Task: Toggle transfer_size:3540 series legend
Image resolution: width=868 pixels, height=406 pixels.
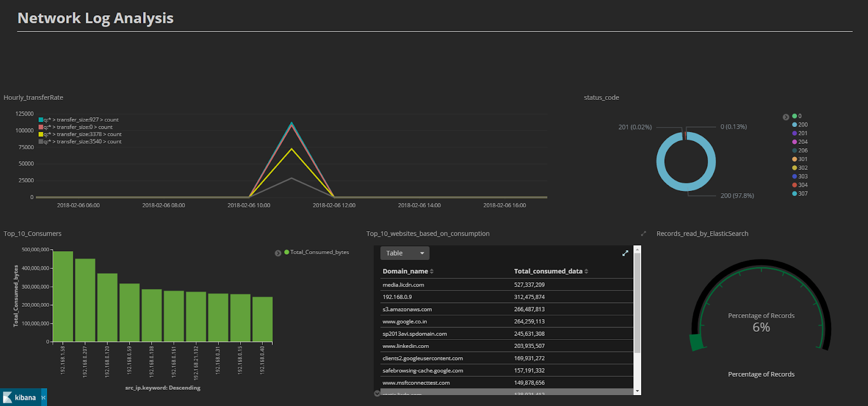Action: coord(80,142)
